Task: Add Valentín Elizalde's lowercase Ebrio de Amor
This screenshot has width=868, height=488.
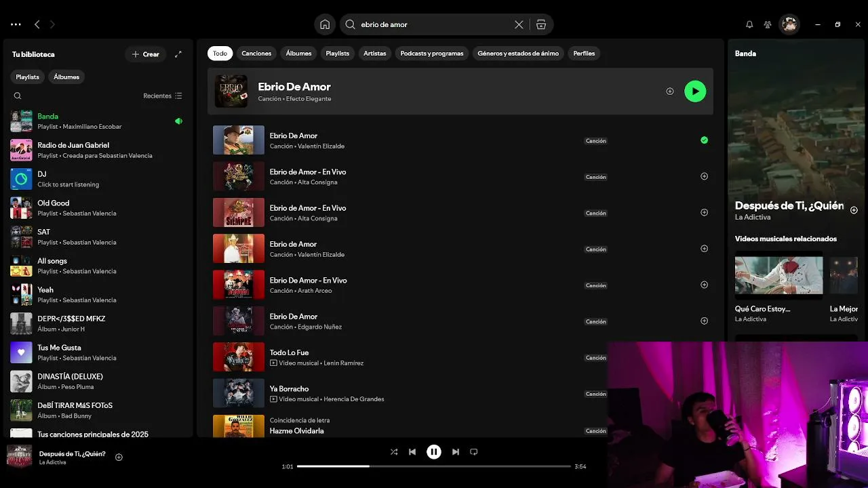Action: click(x=704, y=249)
